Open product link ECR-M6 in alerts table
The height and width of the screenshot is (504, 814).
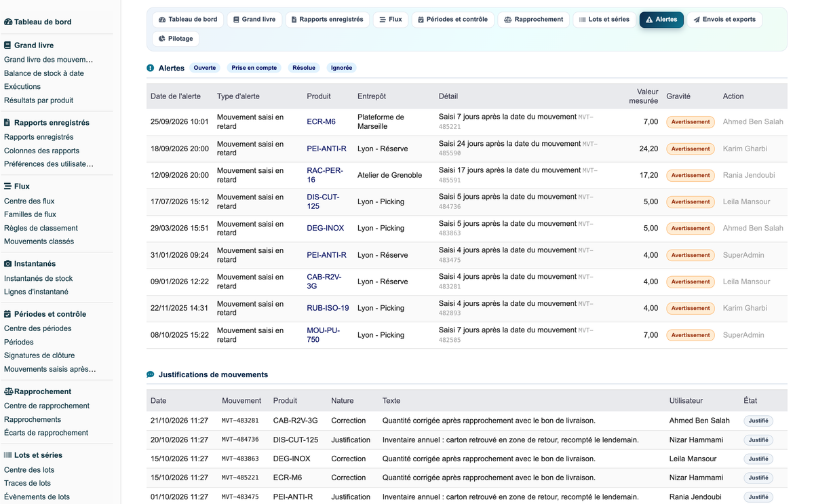click(321, 122)
